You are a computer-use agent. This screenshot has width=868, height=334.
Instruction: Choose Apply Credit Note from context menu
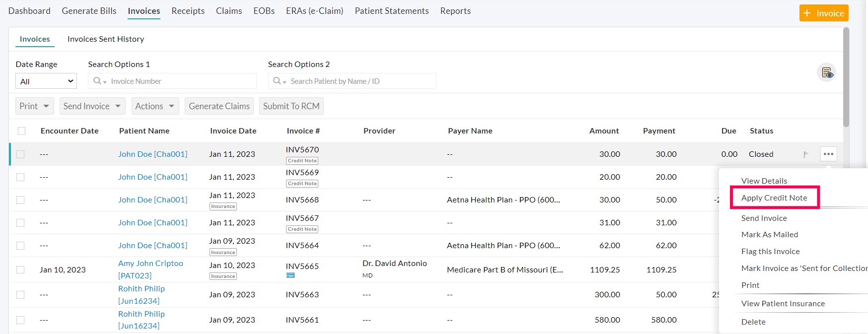click(774, 198)
